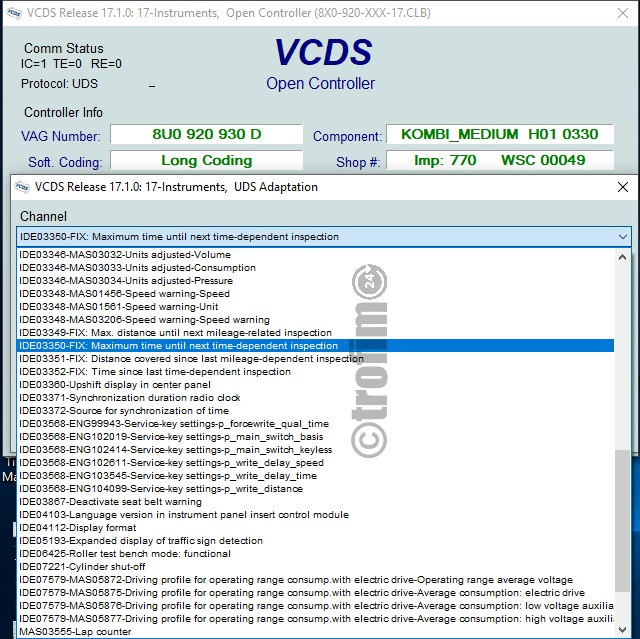
Task: Click the list scrollbar up arrow
Action: click(x=622, y=257)
